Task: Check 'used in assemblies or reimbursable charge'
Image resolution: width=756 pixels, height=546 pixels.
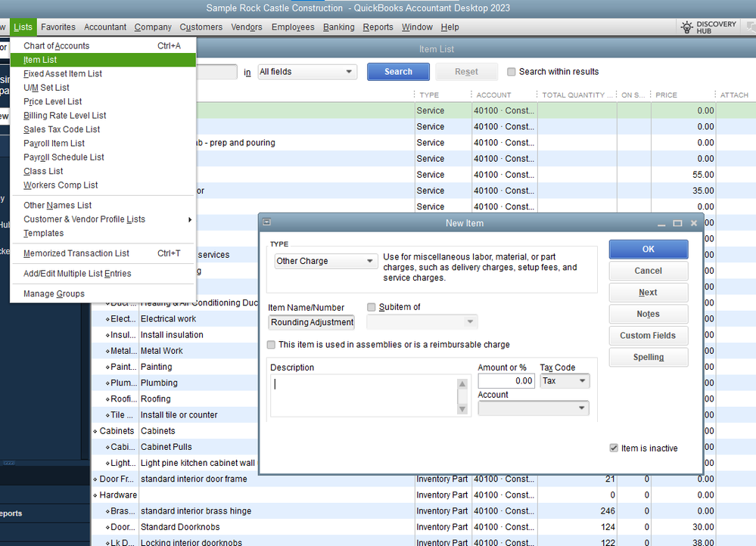Action: click(271, 345)
